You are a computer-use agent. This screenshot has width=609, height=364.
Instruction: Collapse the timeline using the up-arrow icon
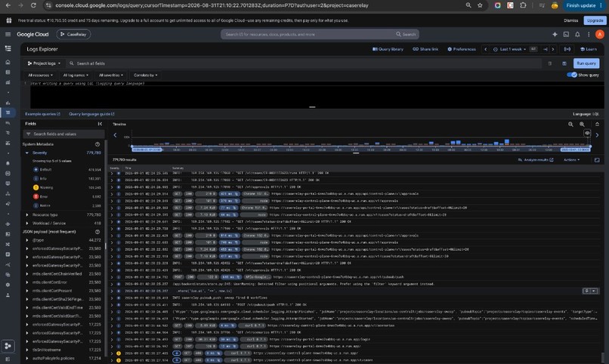[x=597, y=124]
